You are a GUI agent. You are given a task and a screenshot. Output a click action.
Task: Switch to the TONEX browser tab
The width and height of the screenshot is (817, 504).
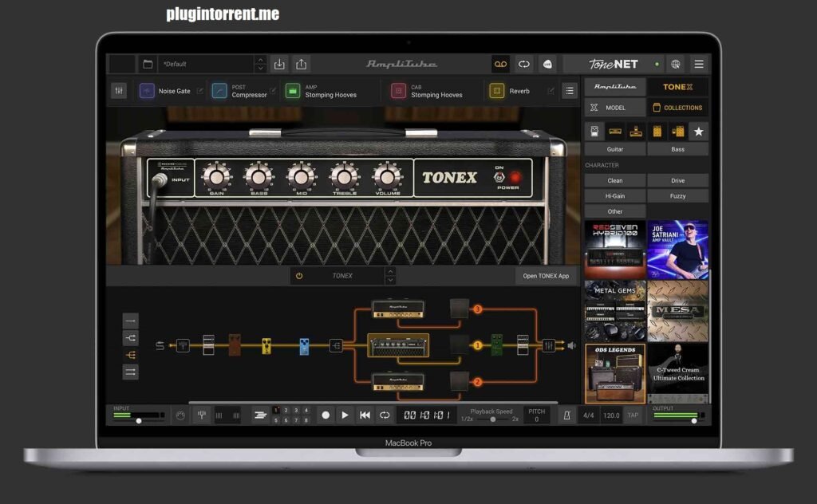677,87
